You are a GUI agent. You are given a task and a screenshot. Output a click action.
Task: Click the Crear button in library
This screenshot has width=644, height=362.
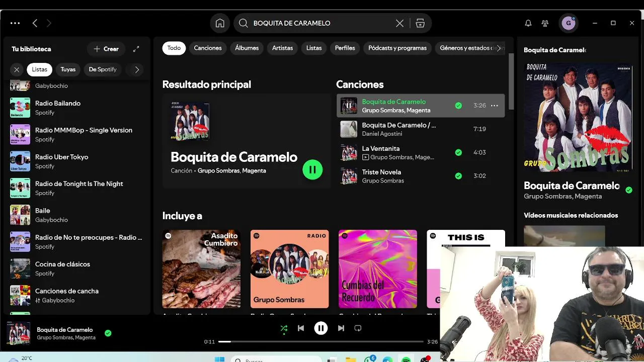106,49
